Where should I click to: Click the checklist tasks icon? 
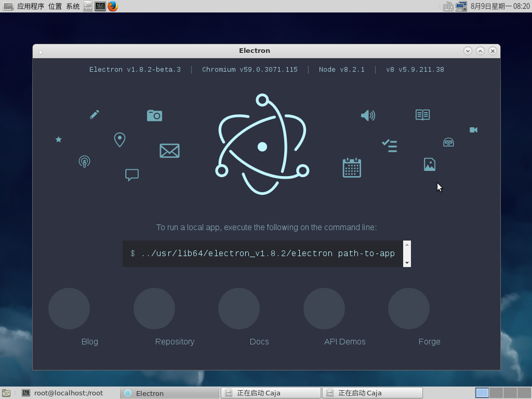coord(390,146)
